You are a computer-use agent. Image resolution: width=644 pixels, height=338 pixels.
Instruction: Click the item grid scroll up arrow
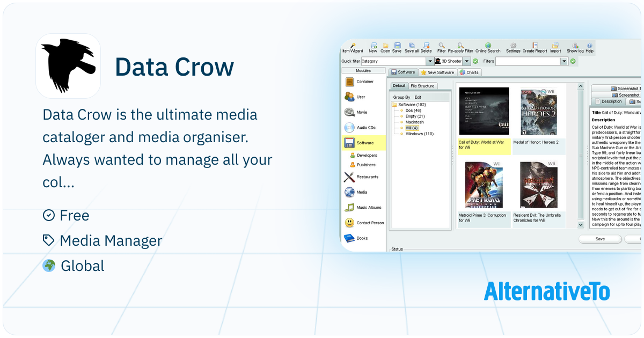click(x=581, y=86)
